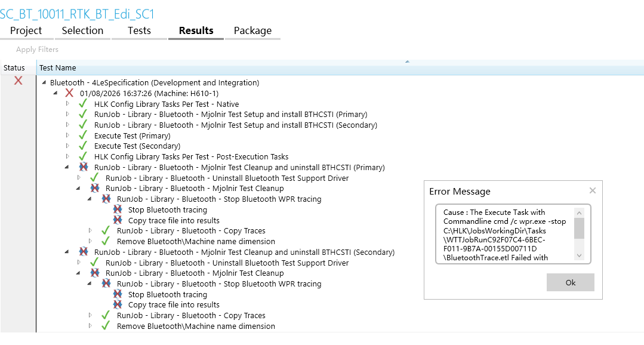Expand the Execute Test (Secondary) node
Viewport: 644px width, 345px height.
pos(67,146)
